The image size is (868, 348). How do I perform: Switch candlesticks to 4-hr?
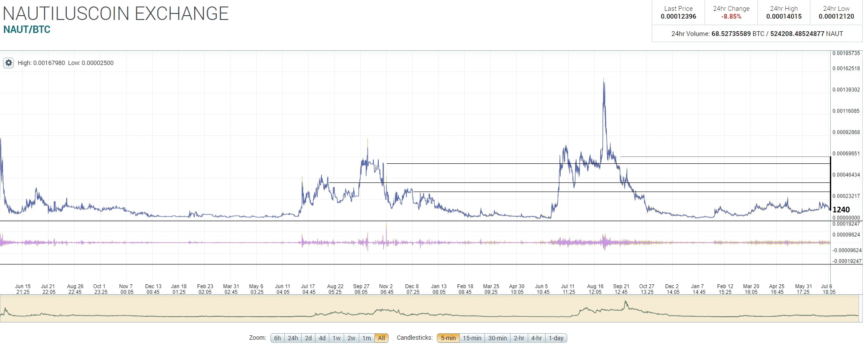pyautogui.click(x=536, y=338)
